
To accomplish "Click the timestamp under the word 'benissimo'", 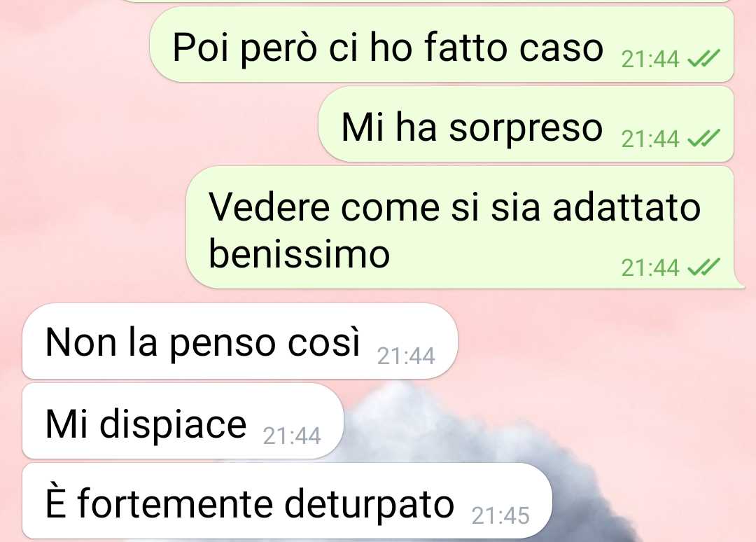I will tap(650, 267).
